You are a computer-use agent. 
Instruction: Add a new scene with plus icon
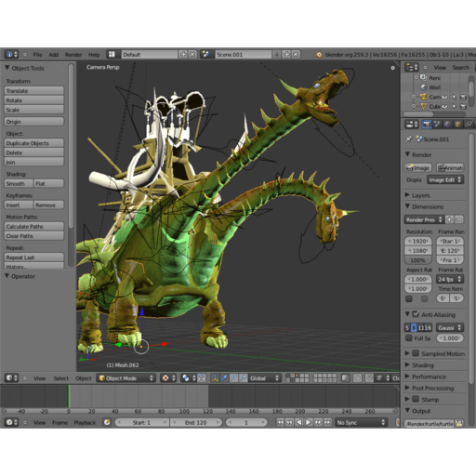(286, 55)
